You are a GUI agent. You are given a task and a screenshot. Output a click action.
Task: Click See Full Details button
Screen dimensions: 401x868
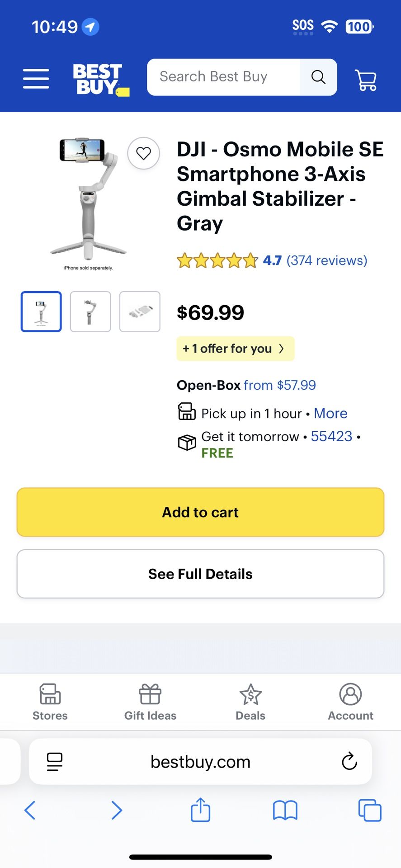point(200,574)
